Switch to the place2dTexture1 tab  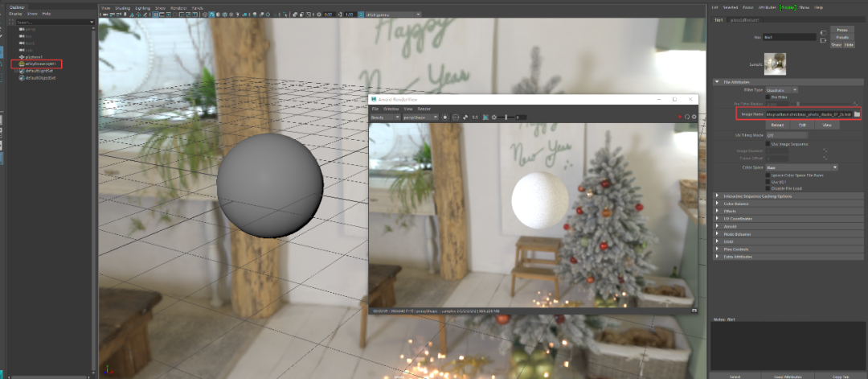point(746,20)
